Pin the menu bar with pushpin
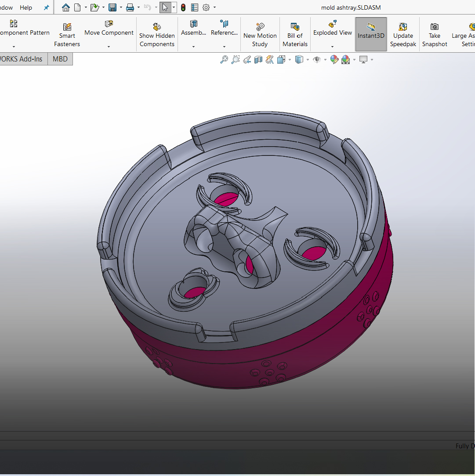The image size is (475, 476). point(46,7)
